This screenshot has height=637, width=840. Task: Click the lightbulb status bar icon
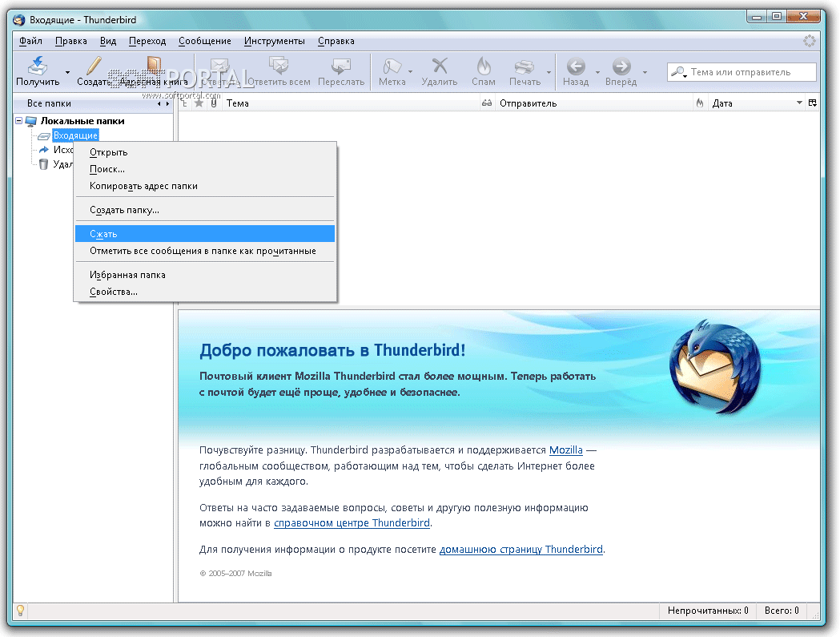[x=20, y=611]
